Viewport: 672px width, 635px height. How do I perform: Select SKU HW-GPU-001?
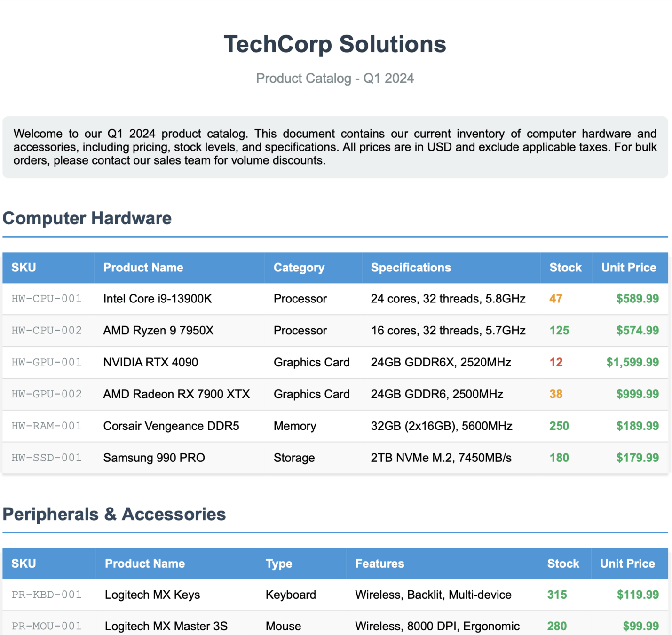coord(47,362)
